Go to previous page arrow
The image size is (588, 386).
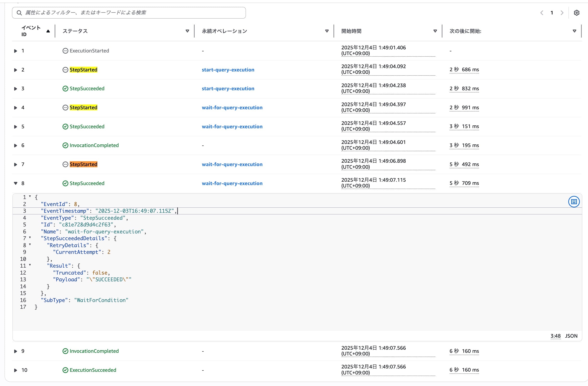pyautogui.click(x=542, y=13)
